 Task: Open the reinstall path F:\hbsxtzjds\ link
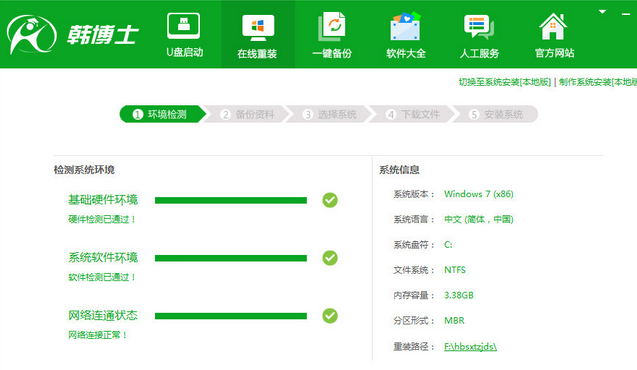click(470, 346)
